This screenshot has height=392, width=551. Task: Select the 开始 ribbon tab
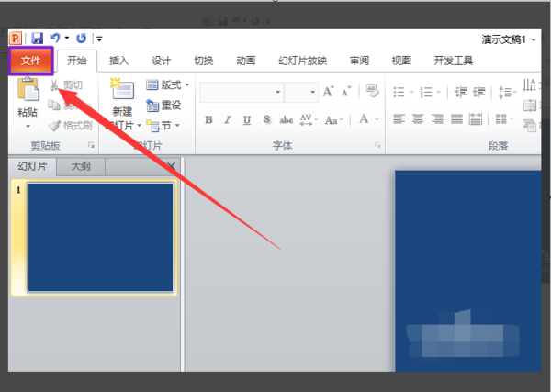77,61
